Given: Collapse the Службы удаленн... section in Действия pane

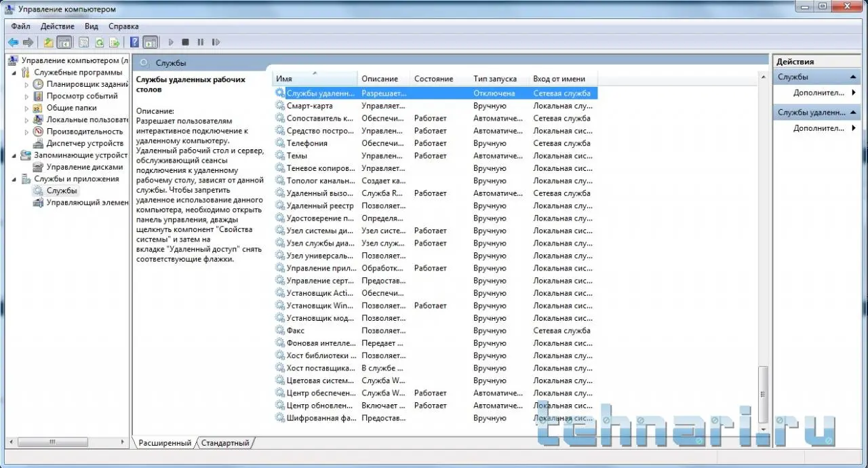Looking at the screenshot, I should pyautogui.click(x=852, y=113).
